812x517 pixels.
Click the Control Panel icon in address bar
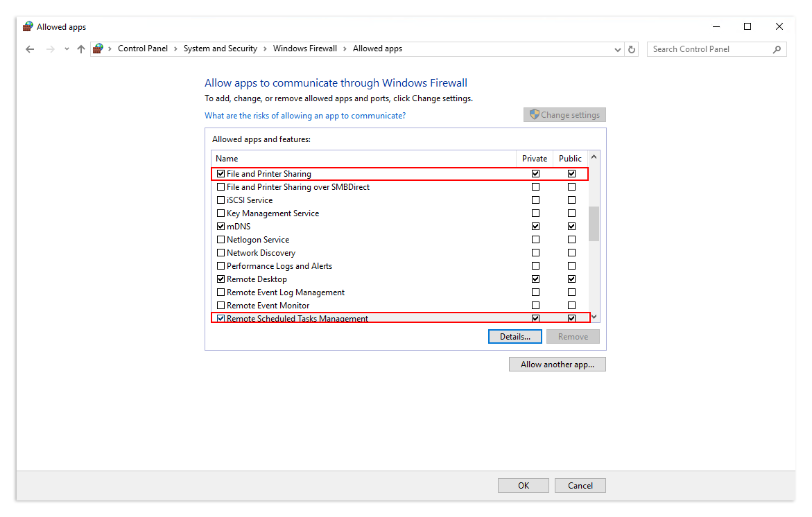[x=98, y=49]
